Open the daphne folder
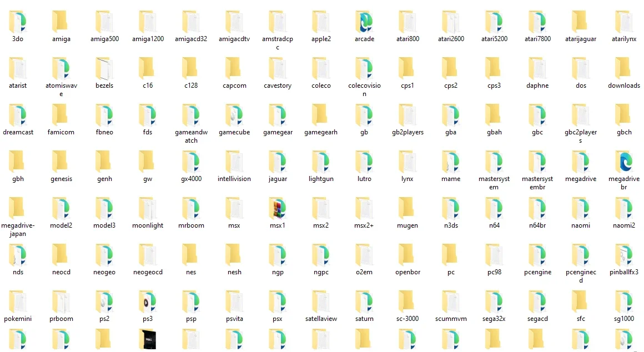This screenshot has width=644, height=352. [x=537, y=68]
